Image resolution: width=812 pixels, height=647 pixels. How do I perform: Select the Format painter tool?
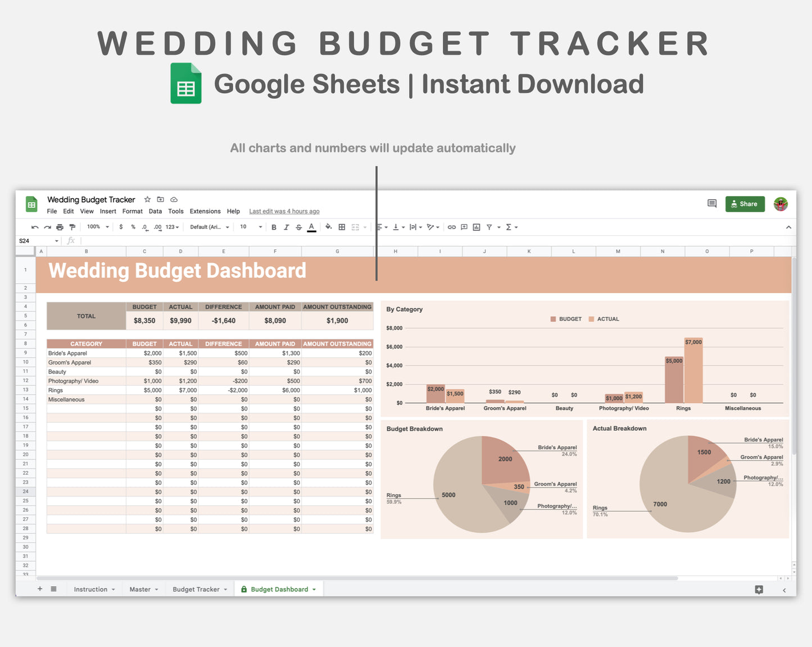[72, 227]
